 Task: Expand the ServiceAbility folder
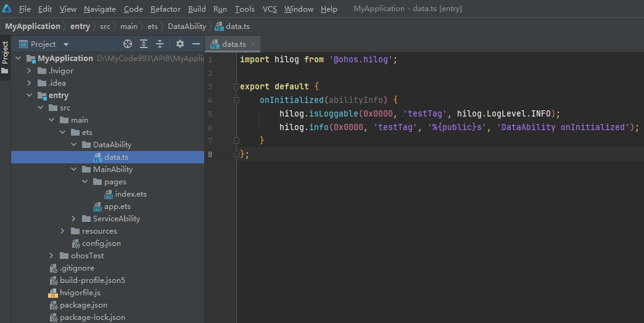coord(73,219)
